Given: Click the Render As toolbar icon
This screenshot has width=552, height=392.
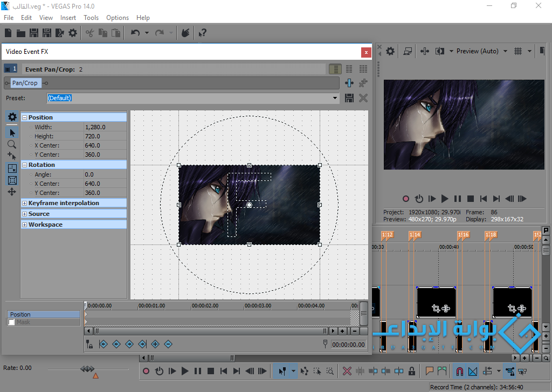Looking at the screenshot, I should point(59,33).
